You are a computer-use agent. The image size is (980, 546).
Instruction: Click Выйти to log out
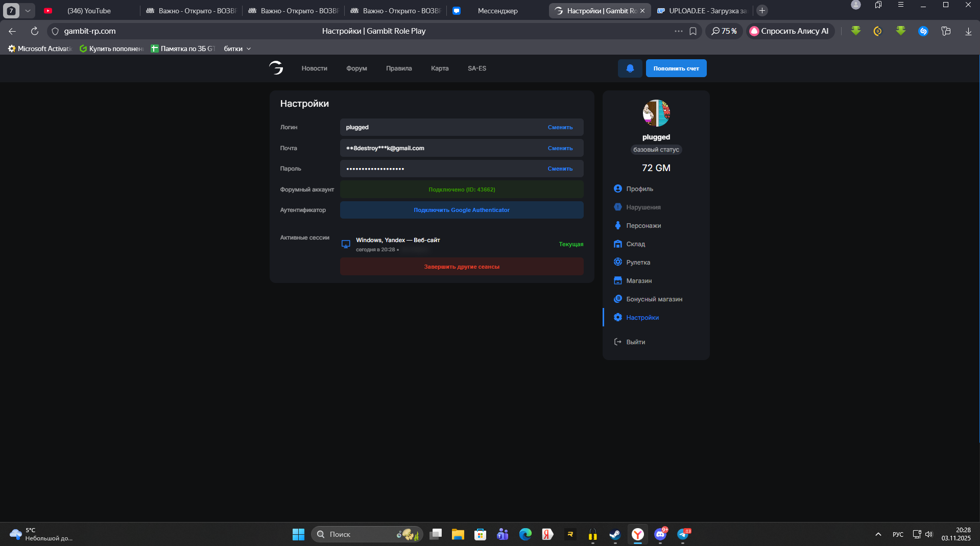pyautogui.click(x=635, y=342)
